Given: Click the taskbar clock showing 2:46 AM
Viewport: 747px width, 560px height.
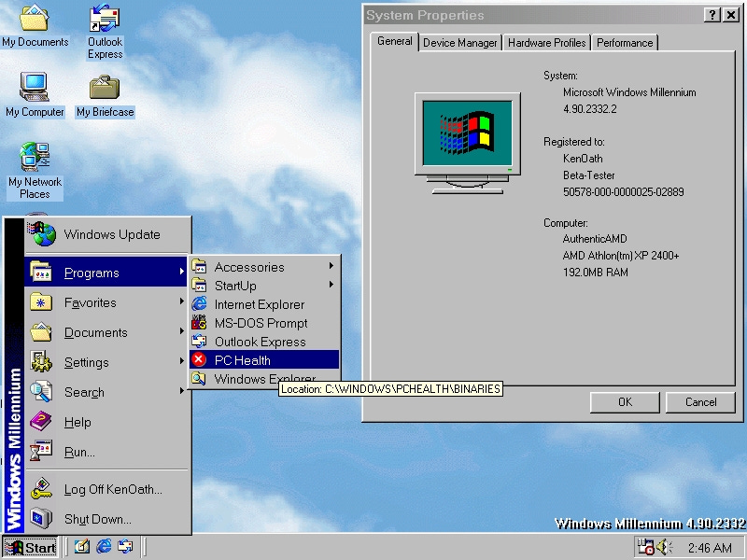Looking at the screenshot, I should (x=710, y=548).
